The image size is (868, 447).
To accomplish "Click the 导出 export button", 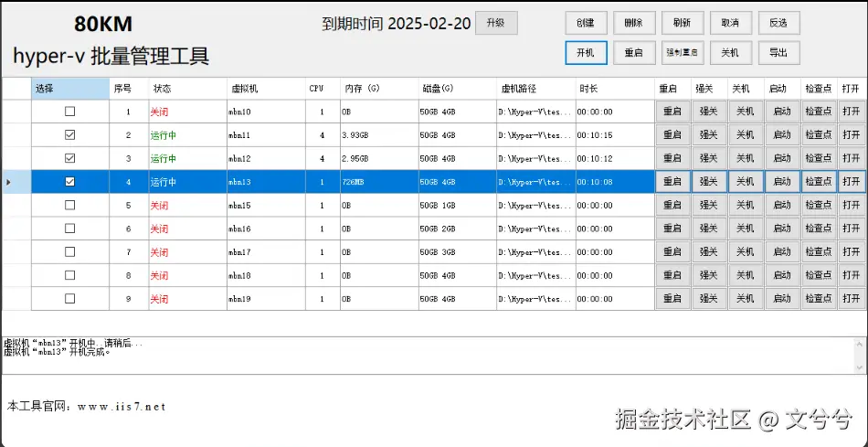I will (778, 53).
